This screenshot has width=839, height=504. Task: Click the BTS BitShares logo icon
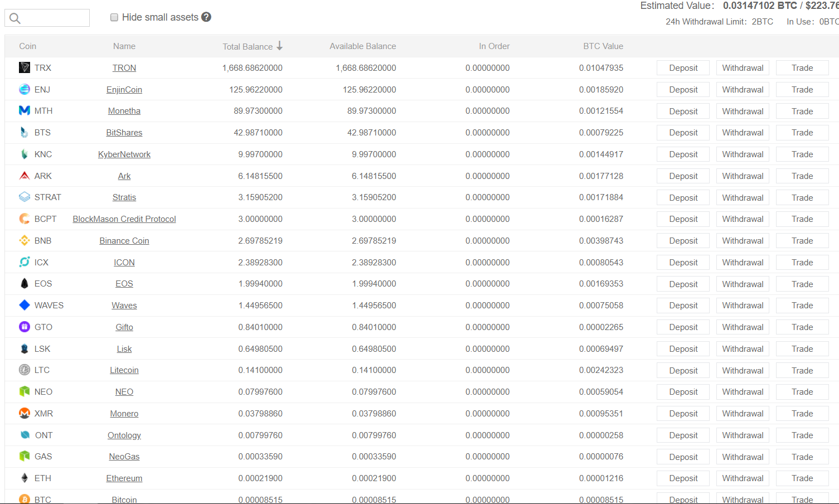coord(25,132)
